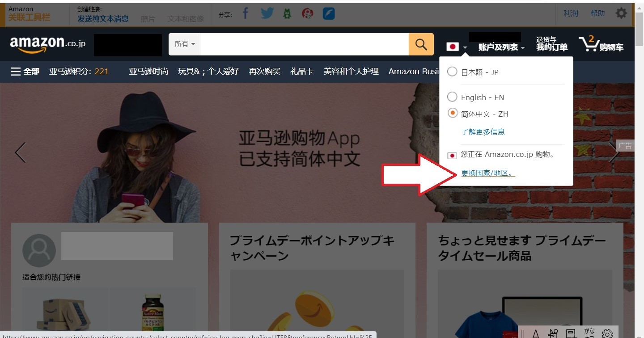Open the Japan flag language dropdown

coord(457,47)
